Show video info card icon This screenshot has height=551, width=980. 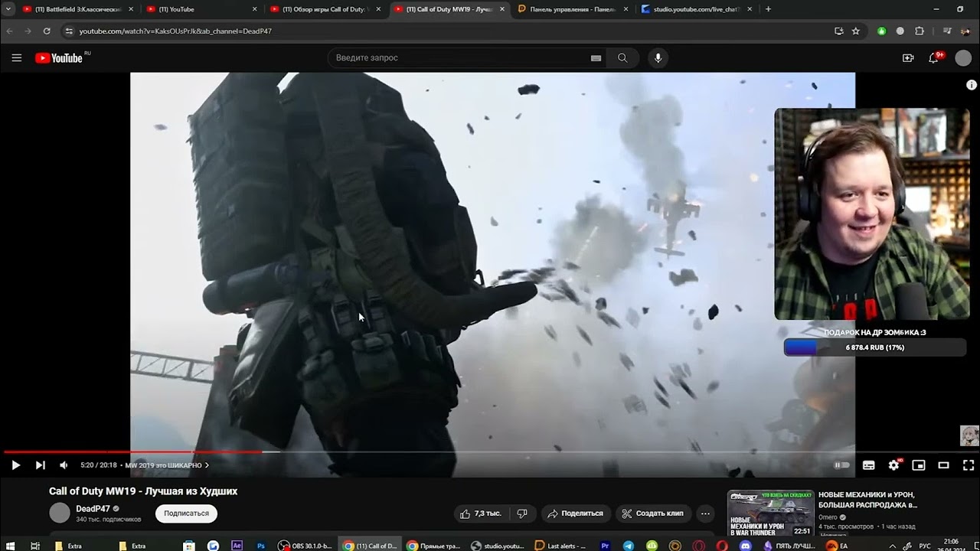tap(972, 85)
